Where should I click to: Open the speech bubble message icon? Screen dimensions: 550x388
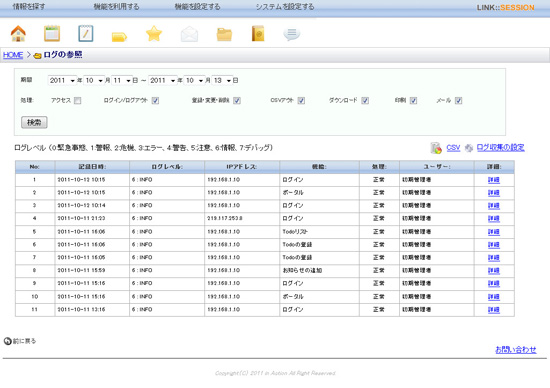coord(291,34)
